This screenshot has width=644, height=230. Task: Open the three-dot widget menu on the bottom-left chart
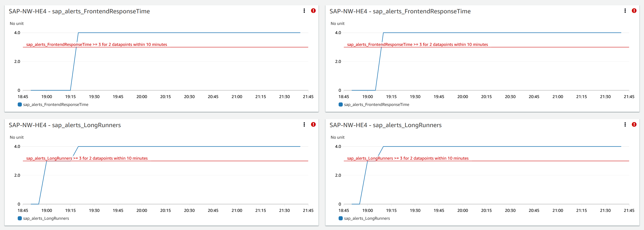(x=304, y=125)
